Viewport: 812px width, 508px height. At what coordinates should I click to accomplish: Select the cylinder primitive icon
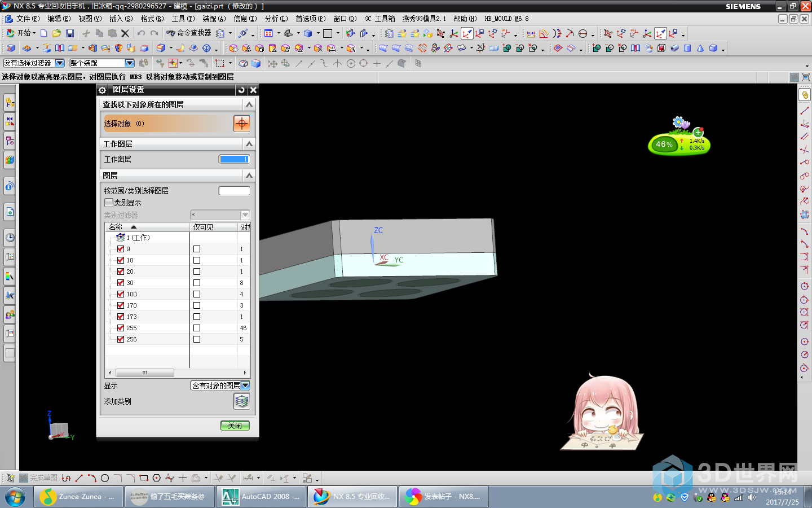(x=687, y=48)
